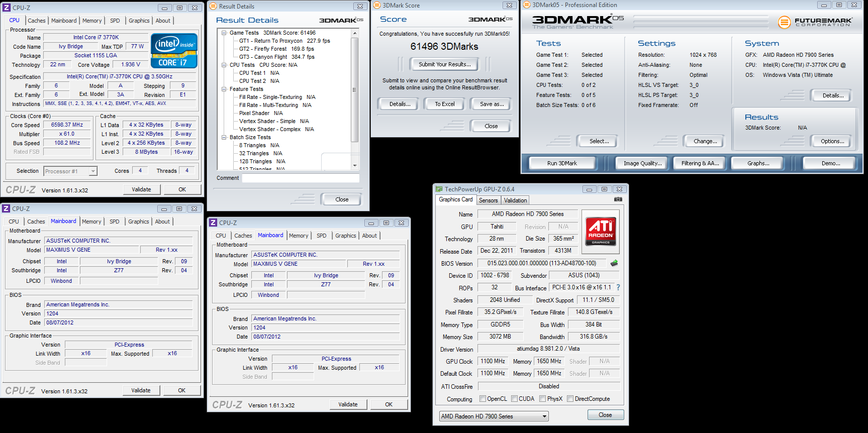The height and width of the screenshot is (433, 868).
Task: Click the 3DMark05 logo in Score window
Action: [491, 20]
